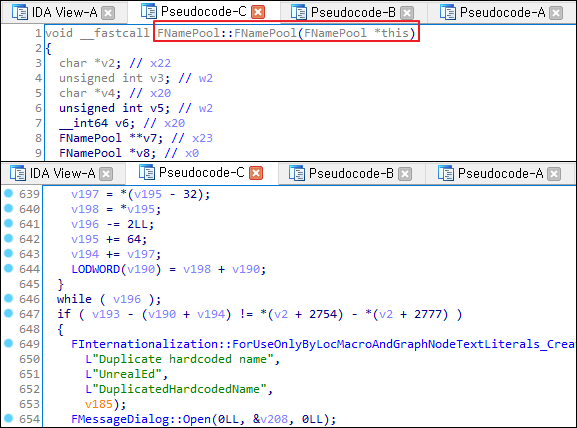Screen dimensions: 577x428
Task: Close IDA View-A tab in lower panel
Action: coord(106,174)
